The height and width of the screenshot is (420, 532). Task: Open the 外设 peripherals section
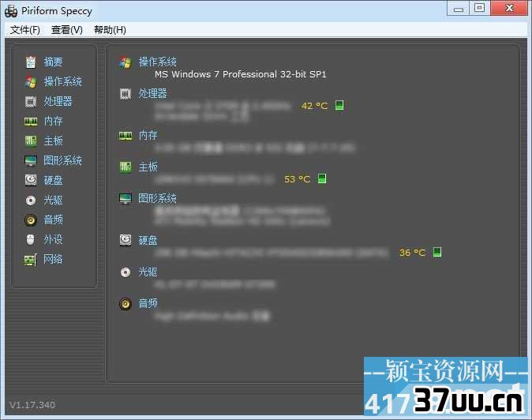click(x=53, y=239)
